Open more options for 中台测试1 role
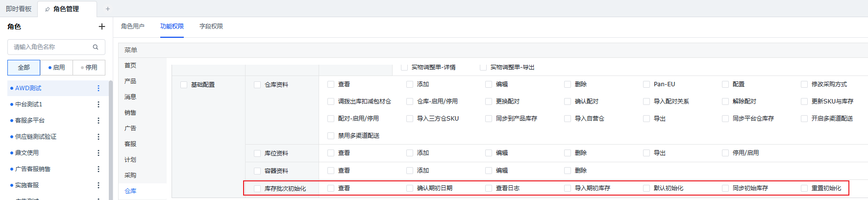Screen dimensions: 868x200 pyautogui.click(x=99, y=104)
